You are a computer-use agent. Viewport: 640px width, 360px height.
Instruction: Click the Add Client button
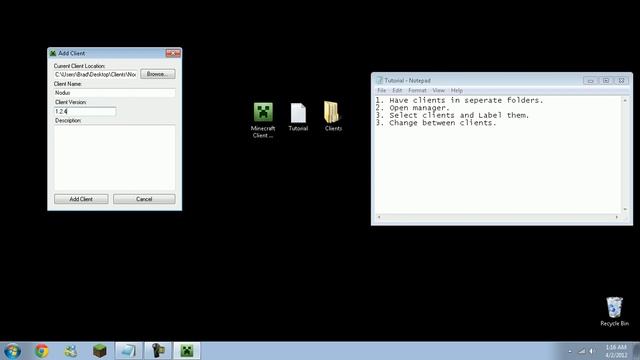(x=81, y=199)
